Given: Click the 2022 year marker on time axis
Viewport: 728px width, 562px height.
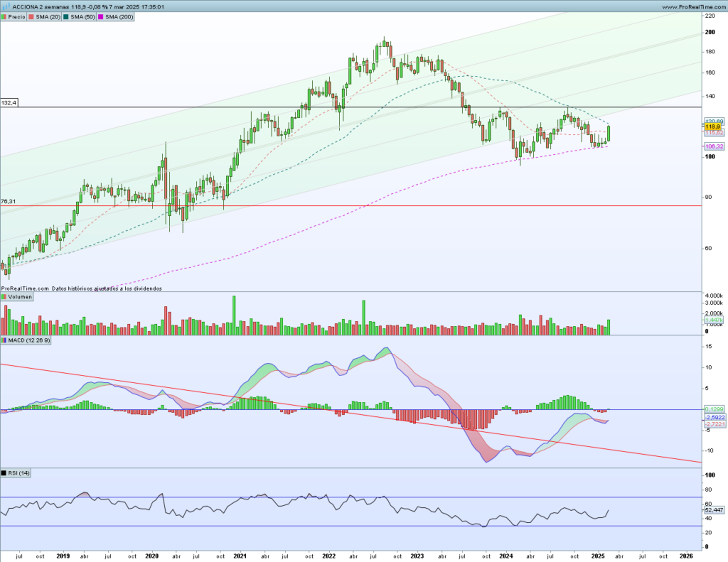Looking at the screenshot, I should (x=328, y=555).
